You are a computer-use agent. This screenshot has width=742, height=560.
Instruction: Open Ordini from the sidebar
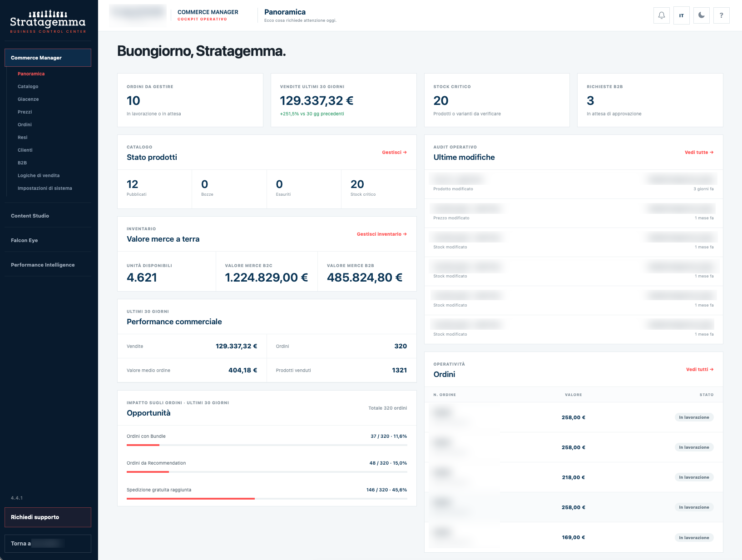click(25, 124)
